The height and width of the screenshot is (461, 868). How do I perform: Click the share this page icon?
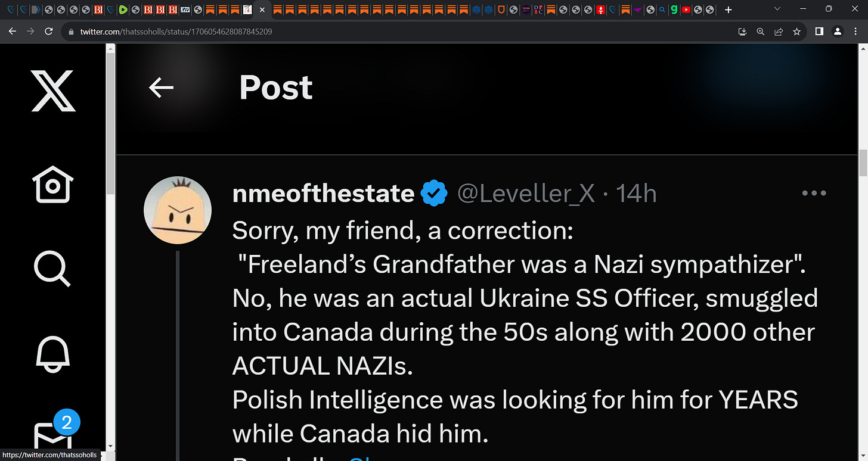(x=779, y=32)
